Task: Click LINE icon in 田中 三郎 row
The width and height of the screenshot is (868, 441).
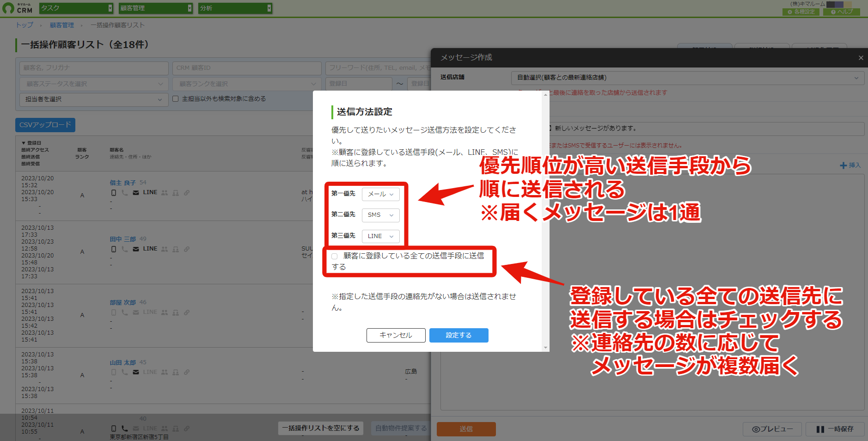Action: [x=150, y=249]
